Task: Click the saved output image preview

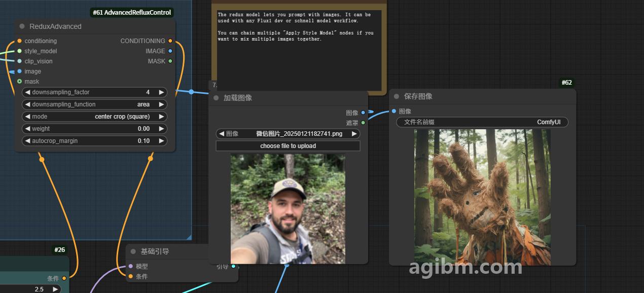Action: [482, 197]
